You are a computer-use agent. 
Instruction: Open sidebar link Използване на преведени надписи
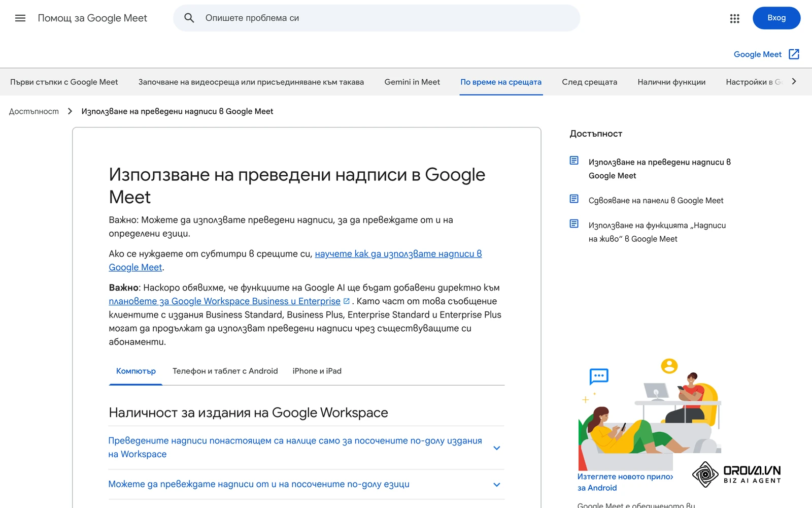click(x=660, y=169)
